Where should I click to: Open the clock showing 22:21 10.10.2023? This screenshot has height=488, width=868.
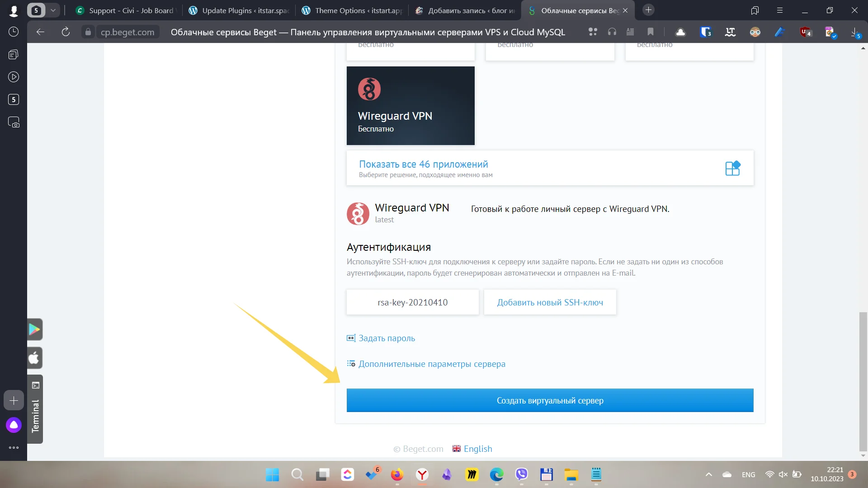pyautogui.click(x=827, y=474)
